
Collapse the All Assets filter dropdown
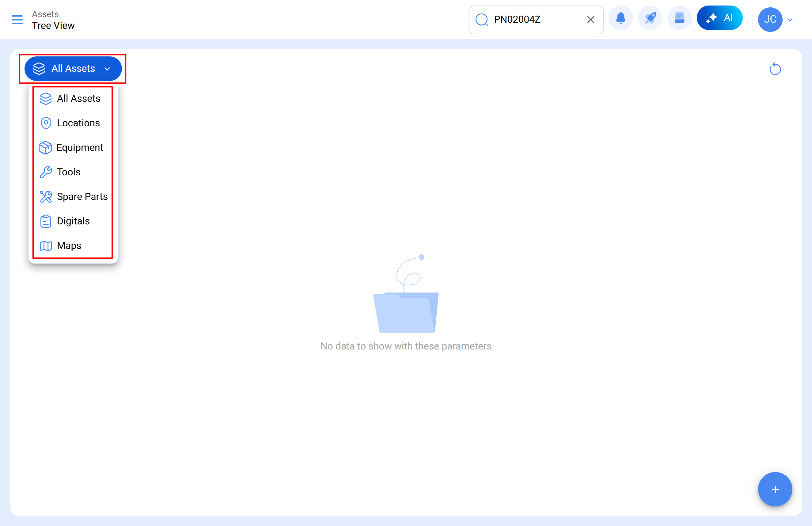(x=73, y=69)
